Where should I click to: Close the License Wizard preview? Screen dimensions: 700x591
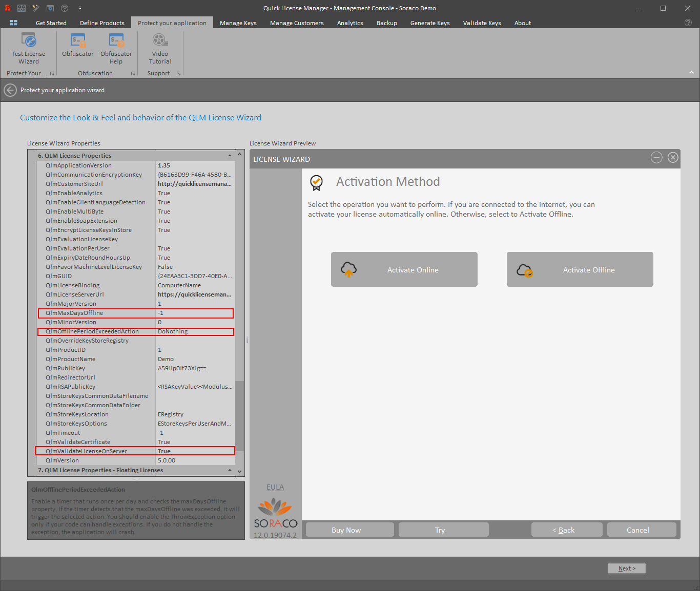pos(673,158)
